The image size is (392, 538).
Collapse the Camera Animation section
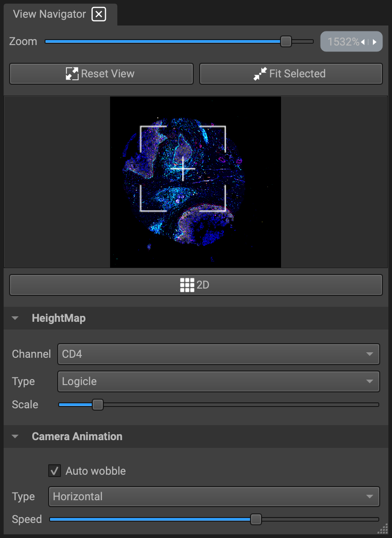pyautogui.click(x=15, y=436)
